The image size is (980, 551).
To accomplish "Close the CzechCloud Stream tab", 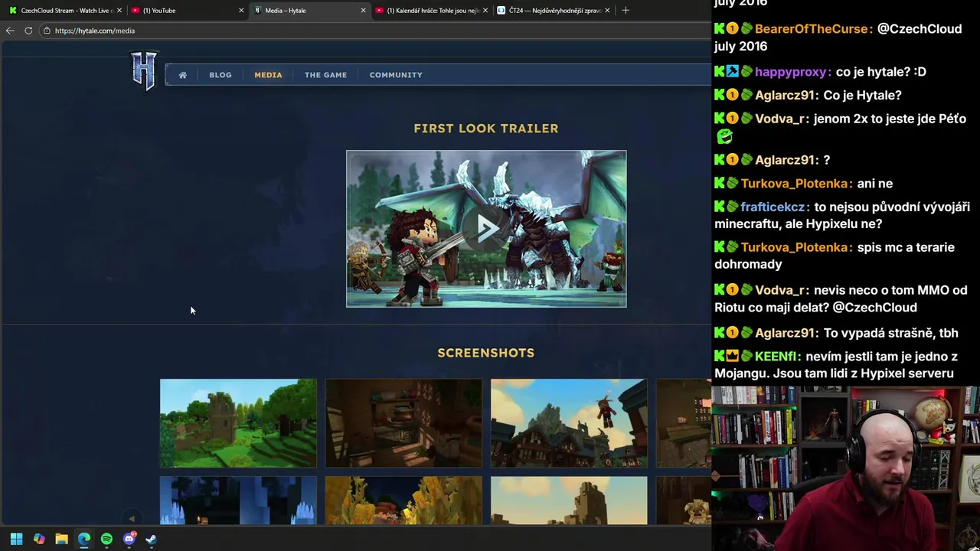I will (x=119, y=10).
